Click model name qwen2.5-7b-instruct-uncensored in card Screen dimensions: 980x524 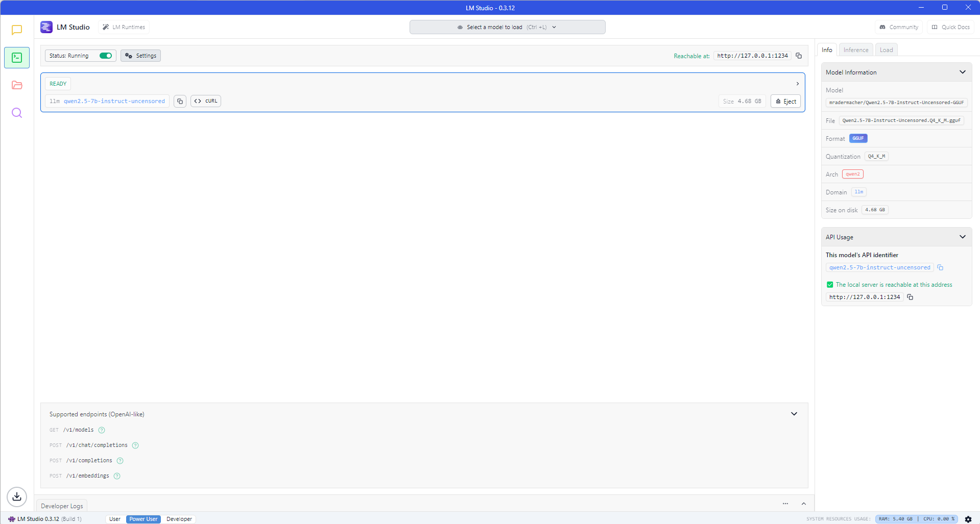point(114,101)
